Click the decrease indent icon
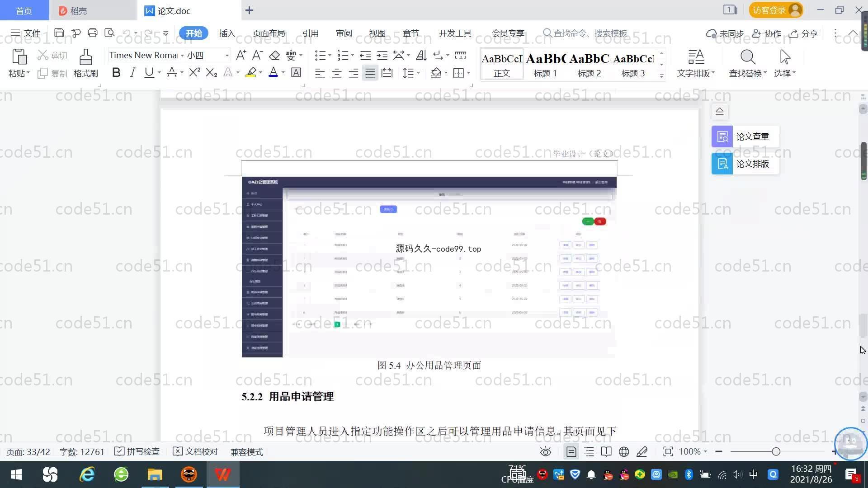868x488 pixels. pos(365,55)
